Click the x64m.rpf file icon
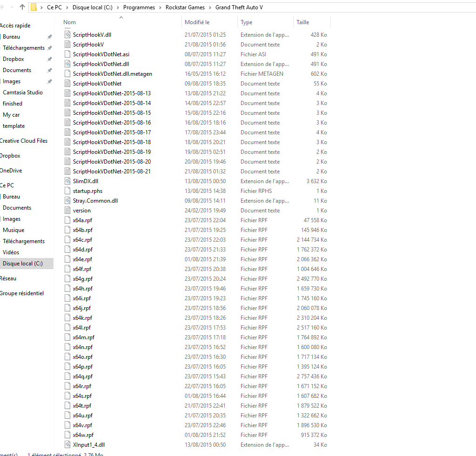 tap(67, 337)
